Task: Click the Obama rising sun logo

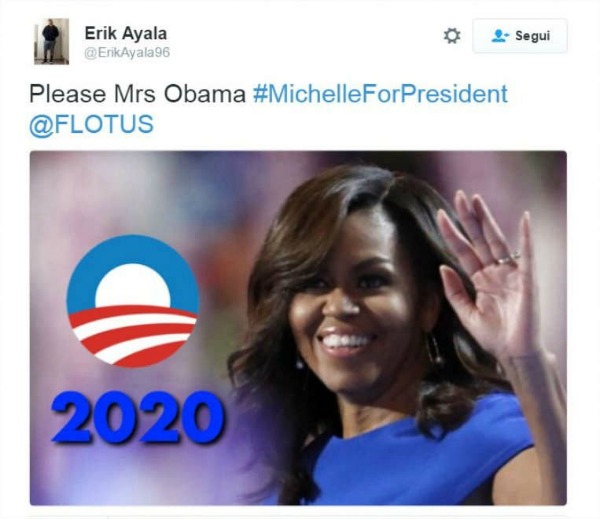Action: (x=132, y=301)
